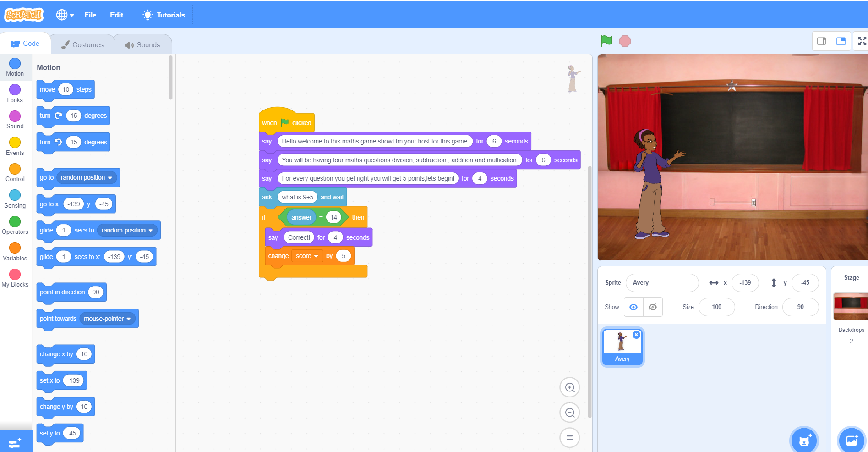This screenshot has width=868, height=452.
Task: Switch to the Sounds tab
Action: [x=142, y=44]
